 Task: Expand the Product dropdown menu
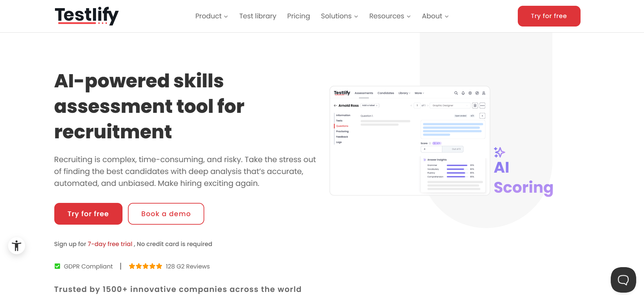pyautogui.click(x=211, y=16)
